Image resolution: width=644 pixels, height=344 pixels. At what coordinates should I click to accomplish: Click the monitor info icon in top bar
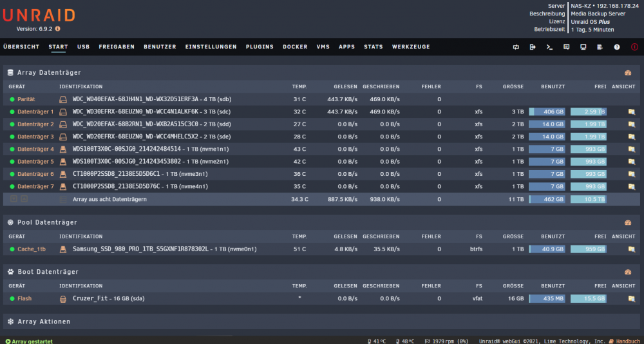[583, 47]
